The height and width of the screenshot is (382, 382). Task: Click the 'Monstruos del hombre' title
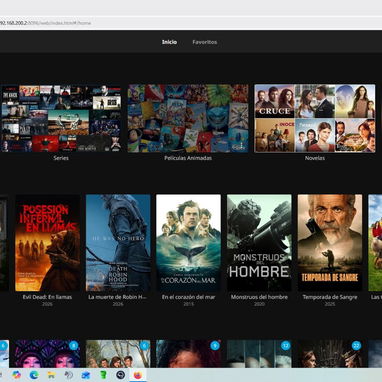[x=259, y=297]
